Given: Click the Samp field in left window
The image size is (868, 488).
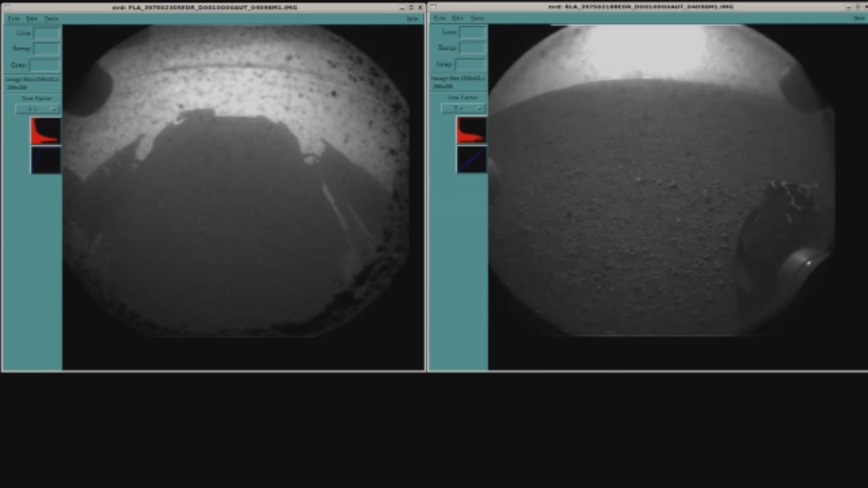Looking at the screenshot, I should (x=46, y=48).
